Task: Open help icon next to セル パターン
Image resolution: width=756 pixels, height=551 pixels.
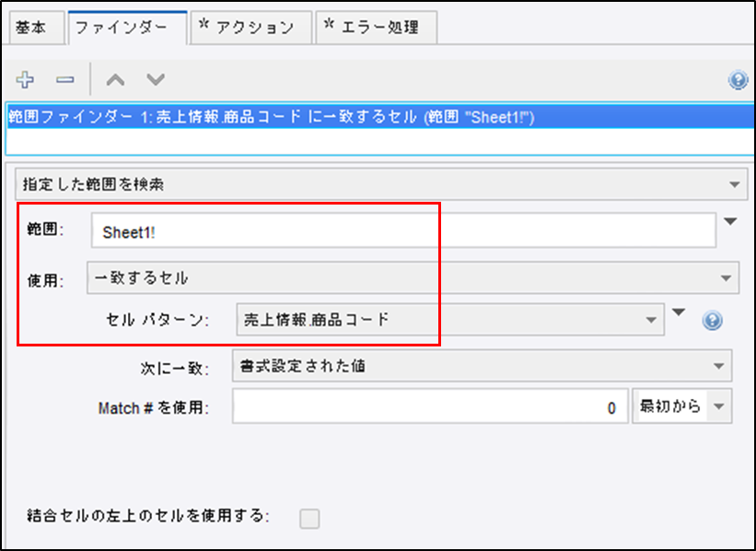Action: click(712, 320)
